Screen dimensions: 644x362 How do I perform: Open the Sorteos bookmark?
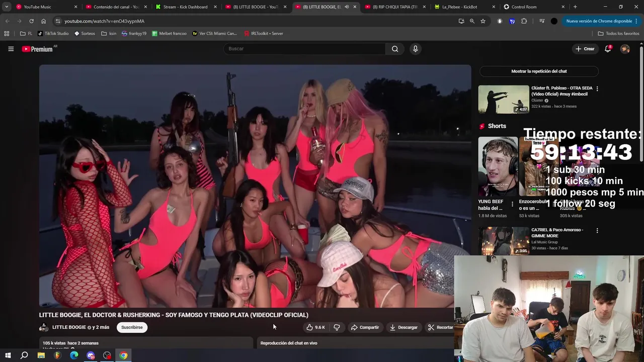(85, 34)
